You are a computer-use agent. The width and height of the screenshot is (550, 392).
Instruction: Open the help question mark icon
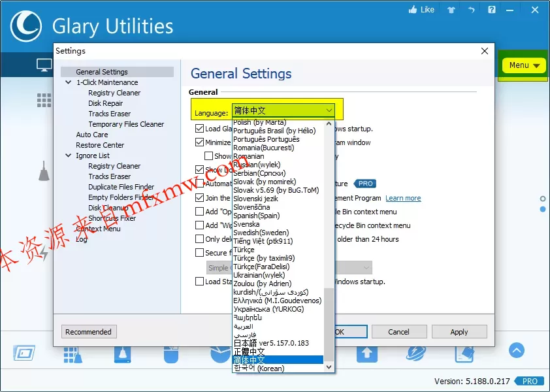(x=492, y=10)
